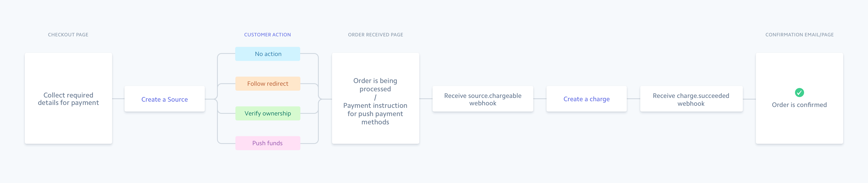Click the Order is confirmed text
The width and height of the screenshot is (868, 183).
tap(799, 105)
